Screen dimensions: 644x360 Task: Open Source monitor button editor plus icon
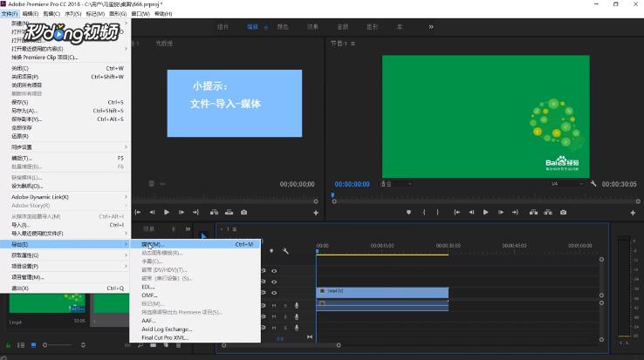[x=316, y=213]
